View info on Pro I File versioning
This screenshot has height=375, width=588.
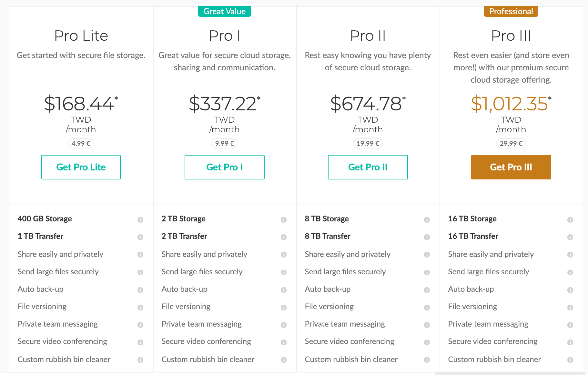click(284, 307)
